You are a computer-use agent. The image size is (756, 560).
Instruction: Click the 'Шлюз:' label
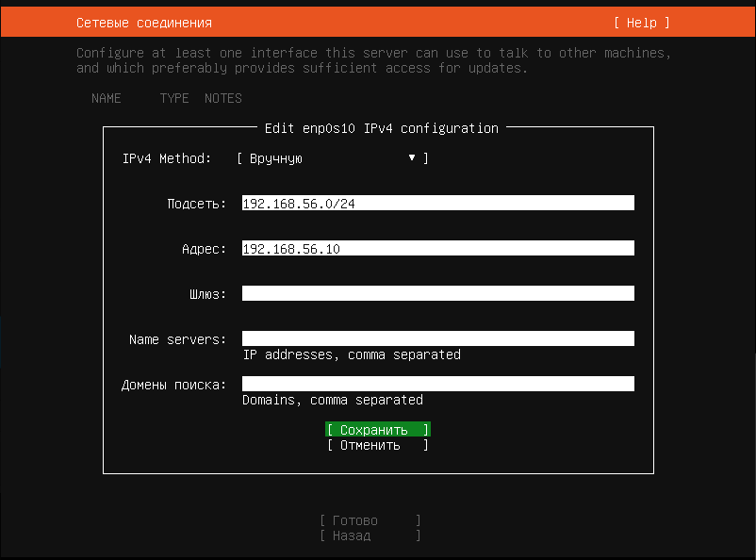(207, 294)
